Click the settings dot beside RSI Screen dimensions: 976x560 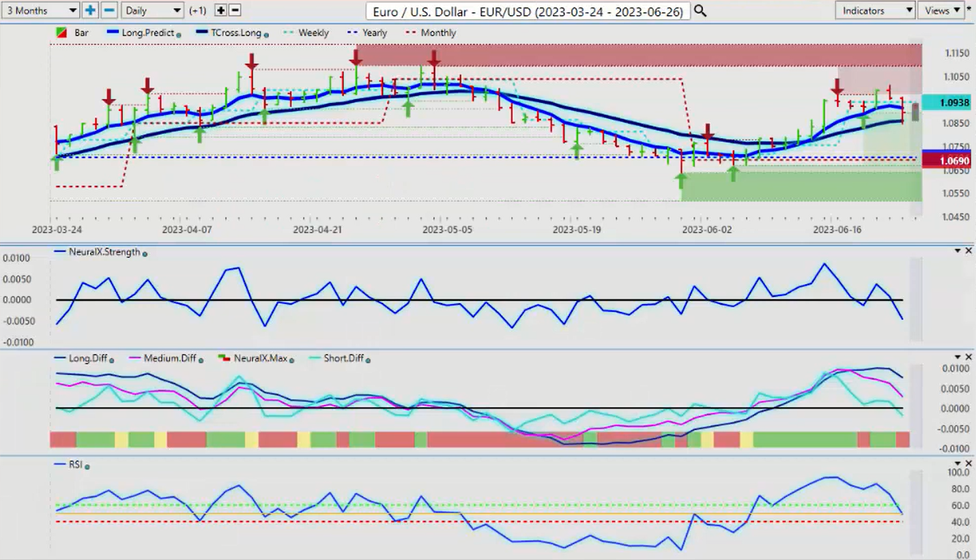tap(87, 466)
